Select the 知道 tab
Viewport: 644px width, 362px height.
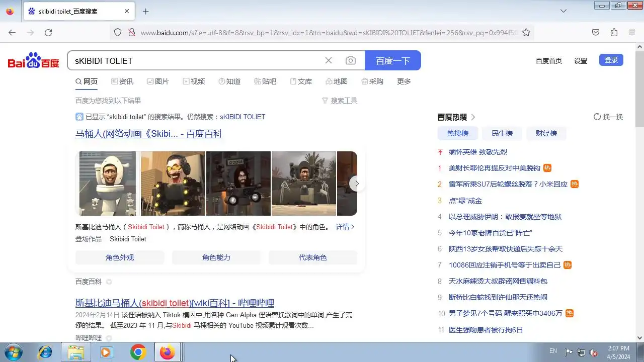229,81
